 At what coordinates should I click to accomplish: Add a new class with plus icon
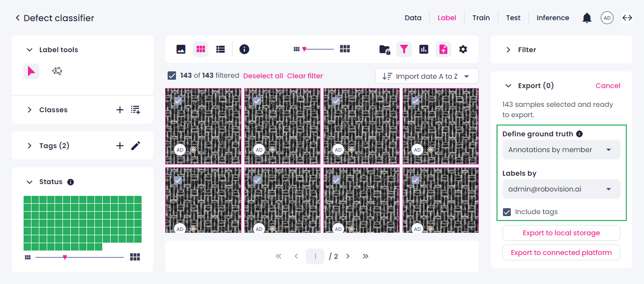(120, 110)
